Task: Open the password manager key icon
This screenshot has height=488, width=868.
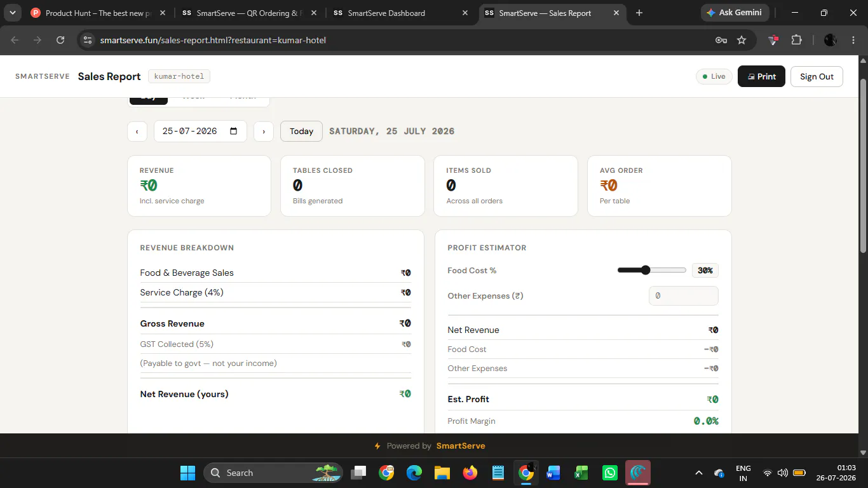Action: 721,40
